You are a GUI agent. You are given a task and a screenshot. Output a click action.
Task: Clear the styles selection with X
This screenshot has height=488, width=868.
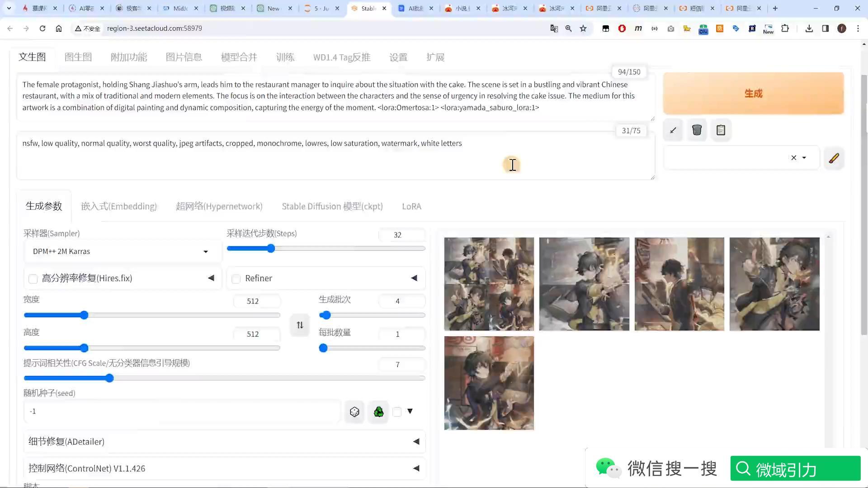point(793,158)
